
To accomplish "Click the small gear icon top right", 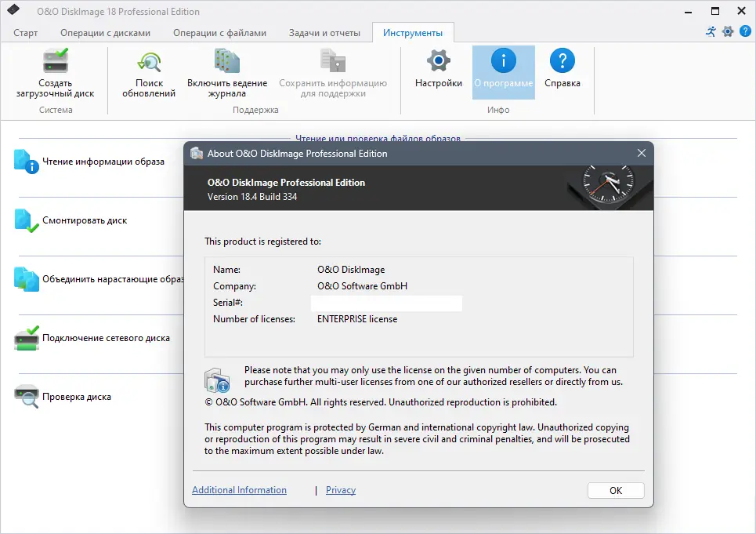I will (728, 32).
